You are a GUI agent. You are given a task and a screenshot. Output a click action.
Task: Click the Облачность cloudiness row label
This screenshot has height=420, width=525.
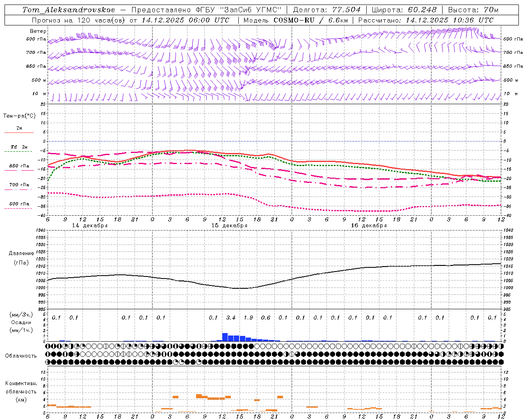point(21,356)
